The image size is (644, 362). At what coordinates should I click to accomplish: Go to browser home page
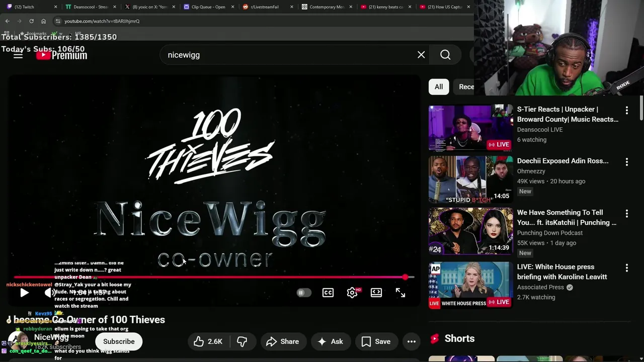(44, 21)
